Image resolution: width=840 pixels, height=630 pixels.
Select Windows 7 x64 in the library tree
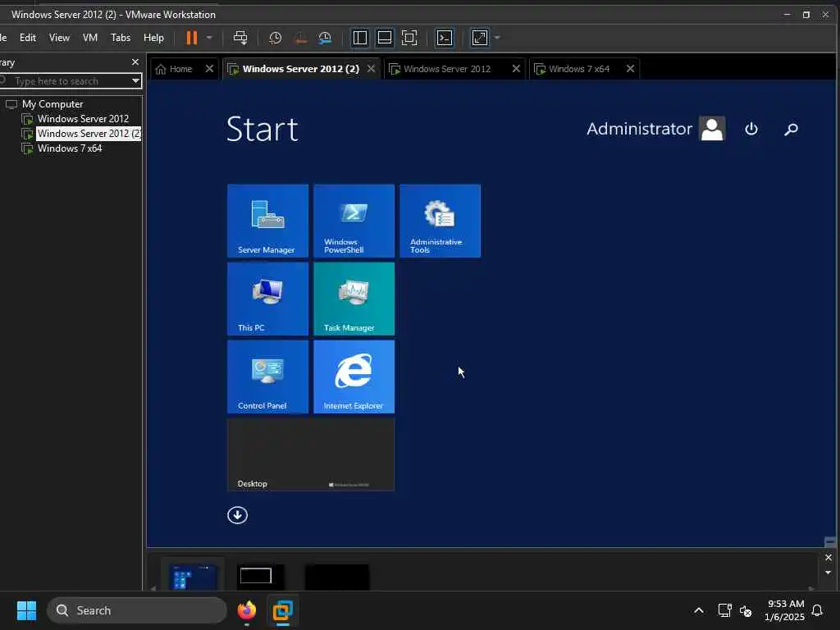point(70,148)
